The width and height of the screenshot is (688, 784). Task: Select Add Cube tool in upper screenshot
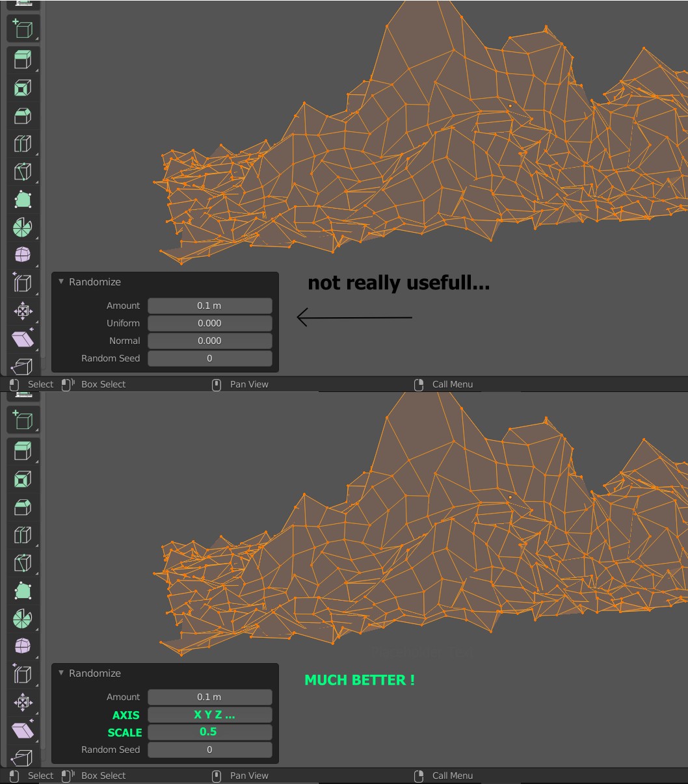click(23, 29)
